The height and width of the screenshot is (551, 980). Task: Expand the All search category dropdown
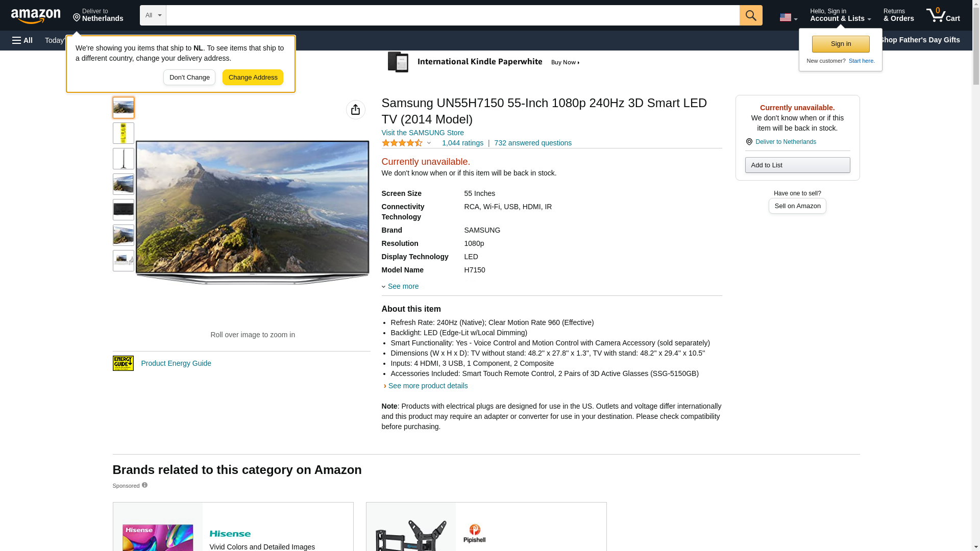click(153, 15)
